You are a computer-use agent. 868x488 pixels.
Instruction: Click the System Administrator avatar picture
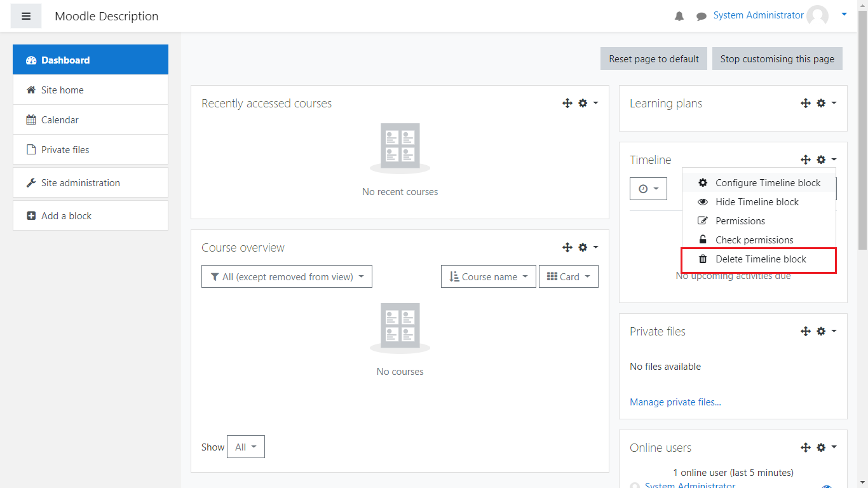point(817,16)
